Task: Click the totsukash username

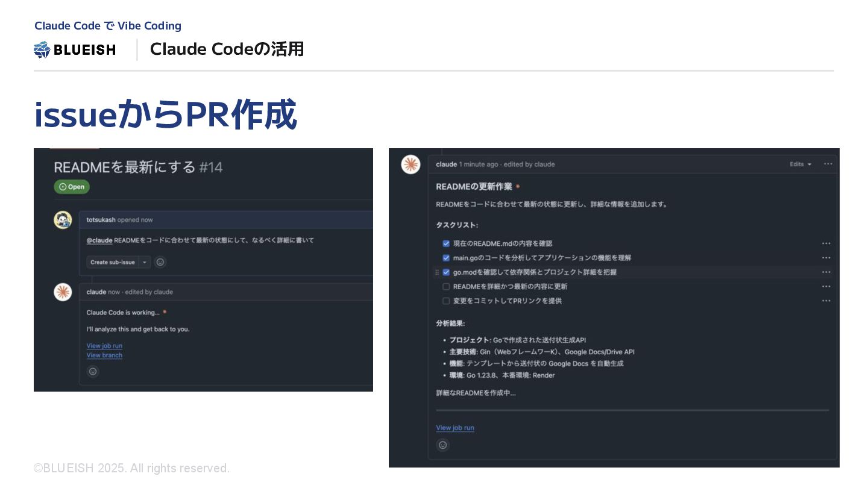Action: click(101, 220)
